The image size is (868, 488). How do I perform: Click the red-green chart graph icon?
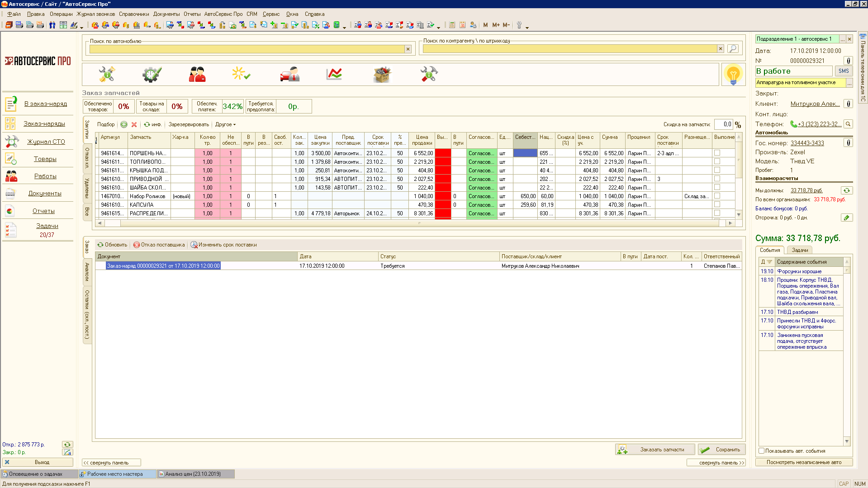[x=334, y=74]
